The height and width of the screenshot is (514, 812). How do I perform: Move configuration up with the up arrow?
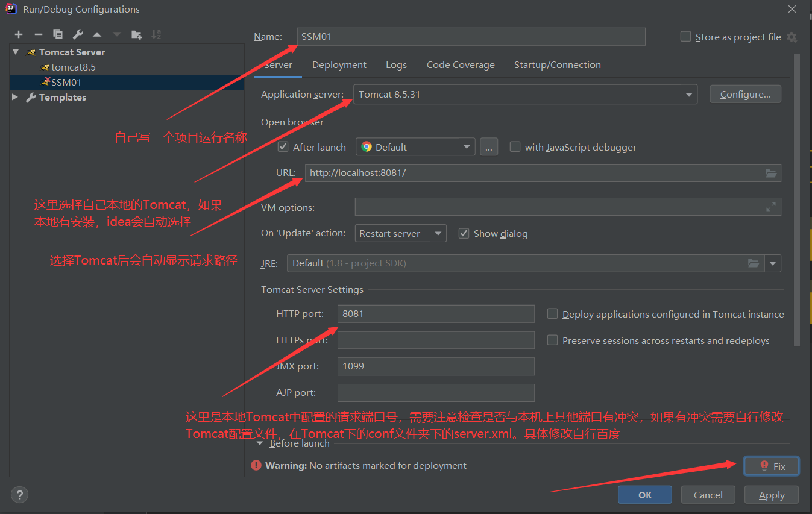click(x=97, y=34)
